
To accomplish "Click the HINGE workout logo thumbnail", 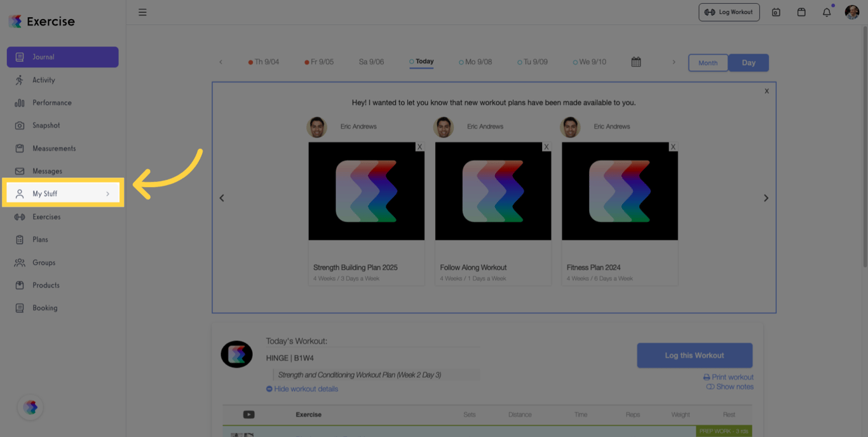I will point(236,354).
